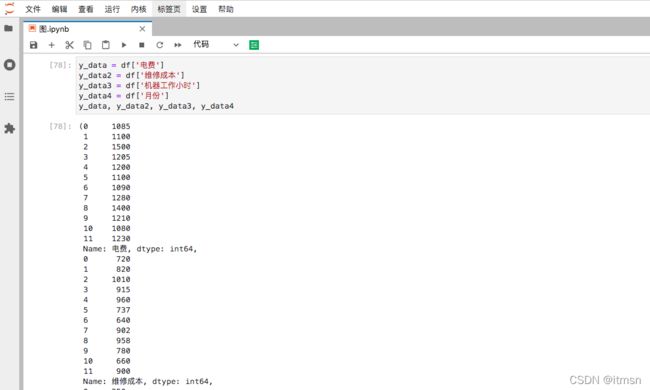
Task: Click the output value 1500
Action: click(x=121, y=147)
